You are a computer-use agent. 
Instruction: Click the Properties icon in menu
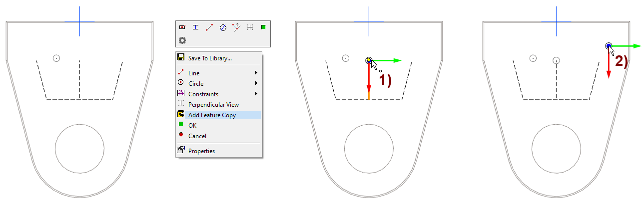181,150
